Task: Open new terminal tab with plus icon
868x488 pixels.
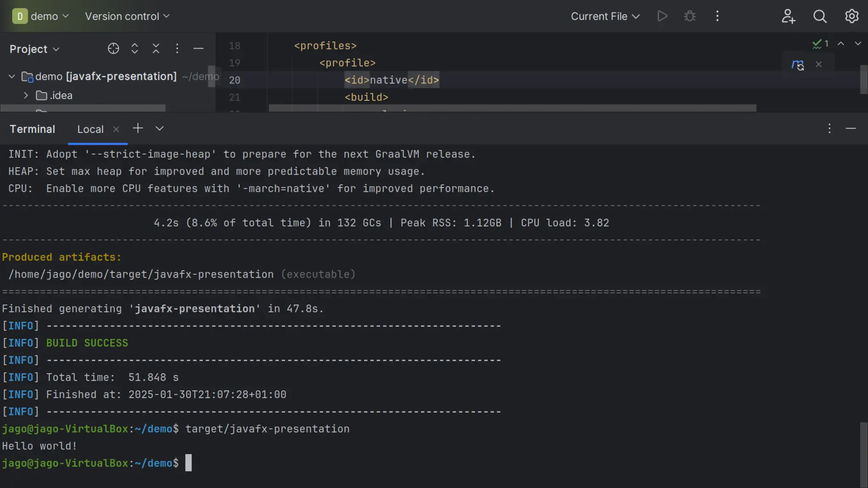Action: tap(138, 128)
